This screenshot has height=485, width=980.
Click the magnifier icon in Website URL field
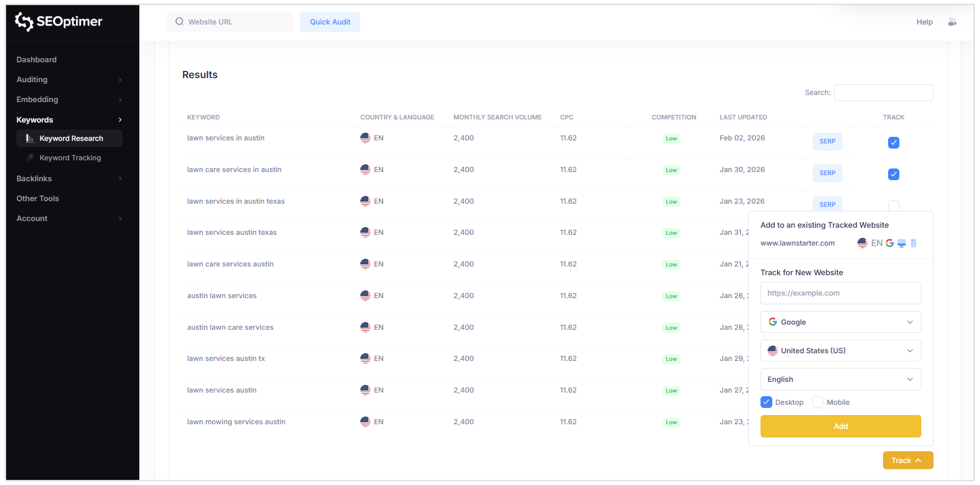point(179,21)
